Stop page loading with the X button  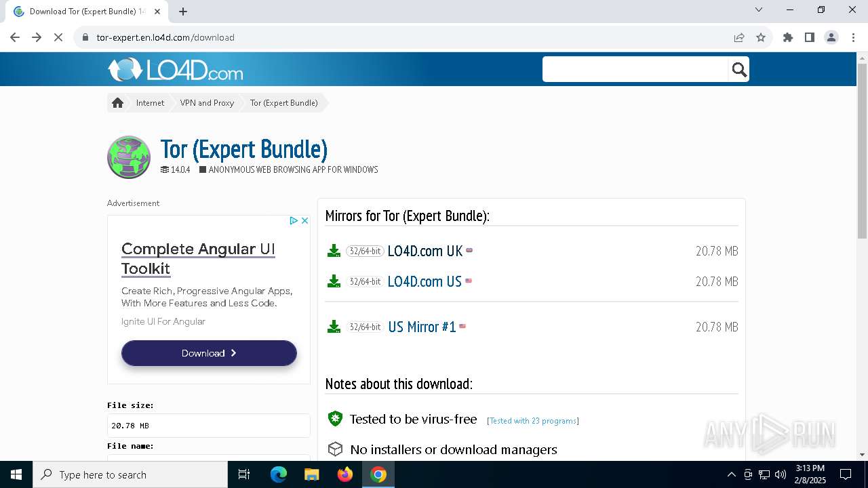pyautogui.click(x=58, y=37)
